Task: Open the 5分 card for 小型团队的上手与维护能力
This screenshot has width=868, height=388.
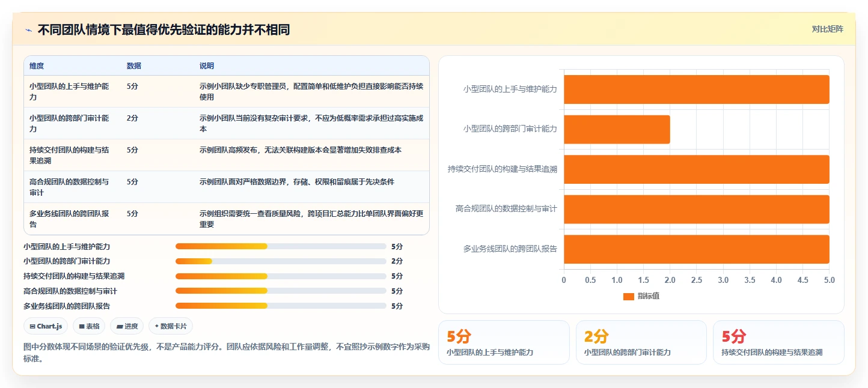Action: (504, 342)
